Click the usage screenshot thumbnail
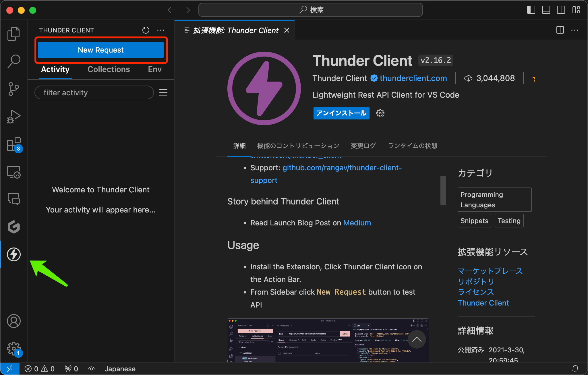Image resolution: width=588 pixels, height=375 pixels. coord(328,340)
